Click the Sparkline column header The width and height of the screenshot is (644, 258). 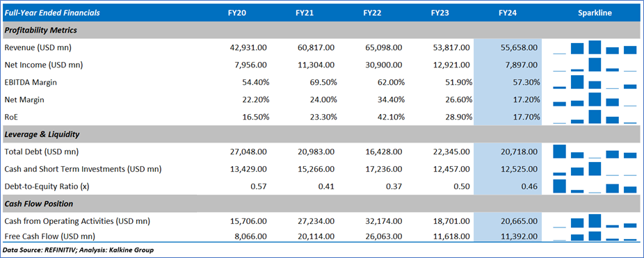(595, 13)
